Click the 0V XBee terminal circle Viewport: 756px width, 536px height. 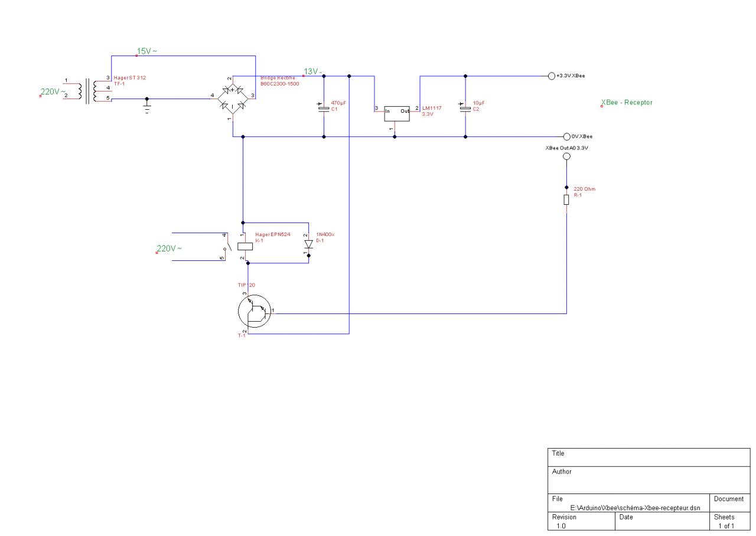pos(566,136)
